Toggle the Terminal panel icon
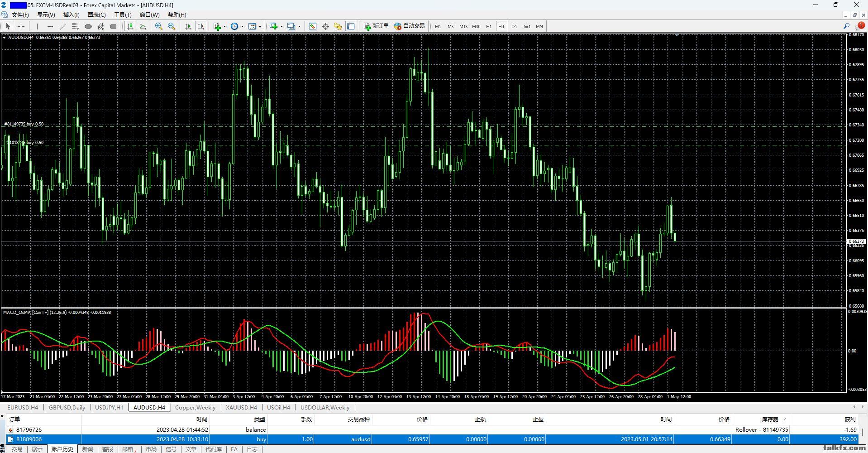The width and height of the screenshot is (868, 453). click(x=351, y=26)
